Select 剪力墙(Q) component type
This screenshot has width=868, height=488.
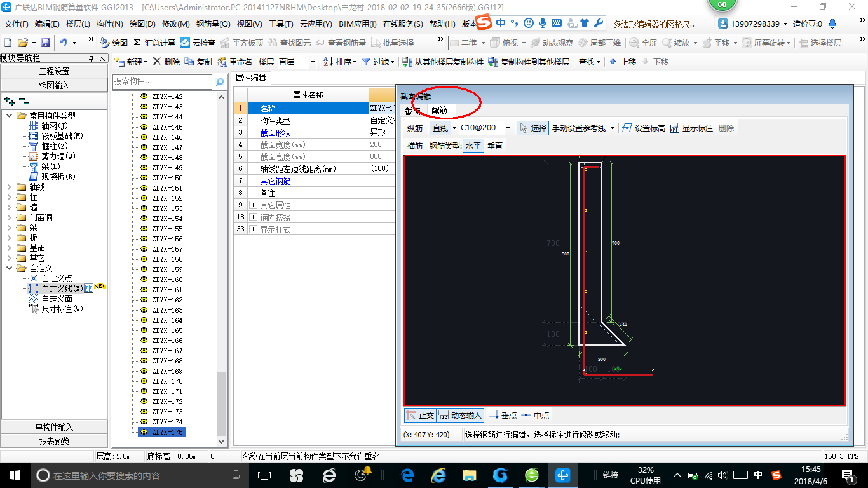click(x=53, y=156)
